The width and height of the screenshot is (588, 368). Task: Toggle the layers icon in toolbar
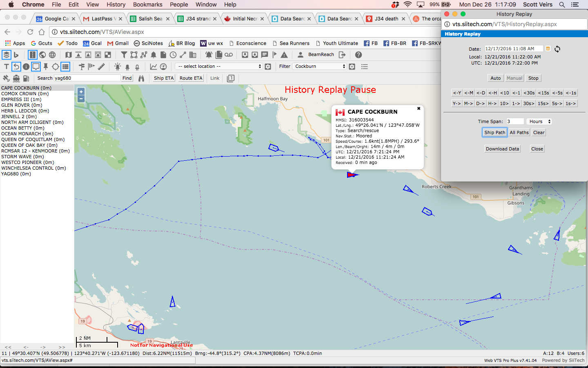pyautogui.click(x=7, y=55)
